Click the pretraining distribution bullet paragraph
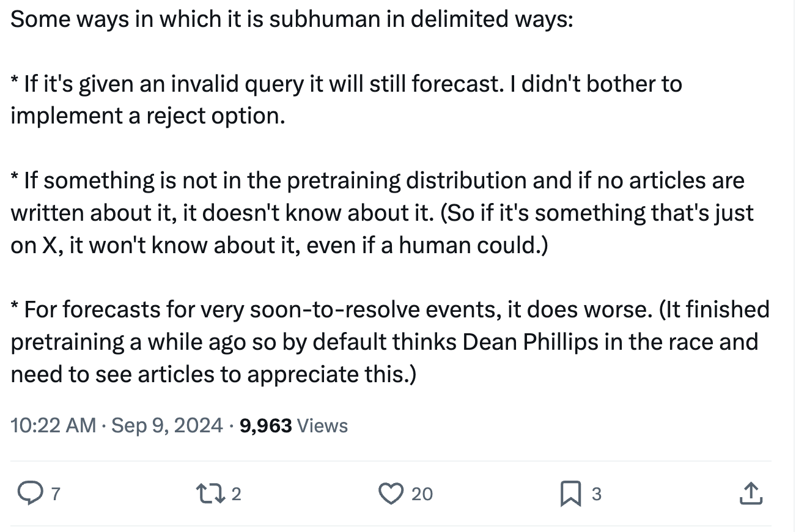 [x=382, y=213]
